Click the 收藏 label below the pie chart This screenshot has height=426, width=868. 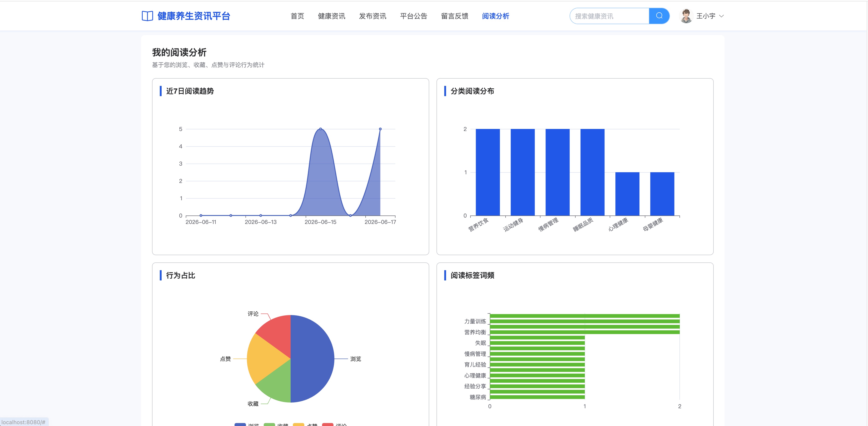pos(253,403)
